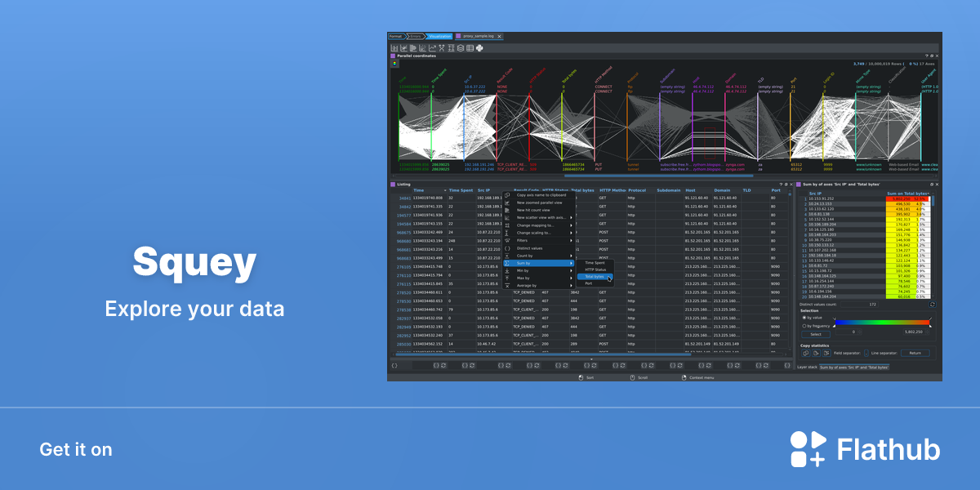This screenshot has height=490, width=980.
Task: Click the sort arrow in Time header
Action: pyautogui.click(x=445, y=190)
